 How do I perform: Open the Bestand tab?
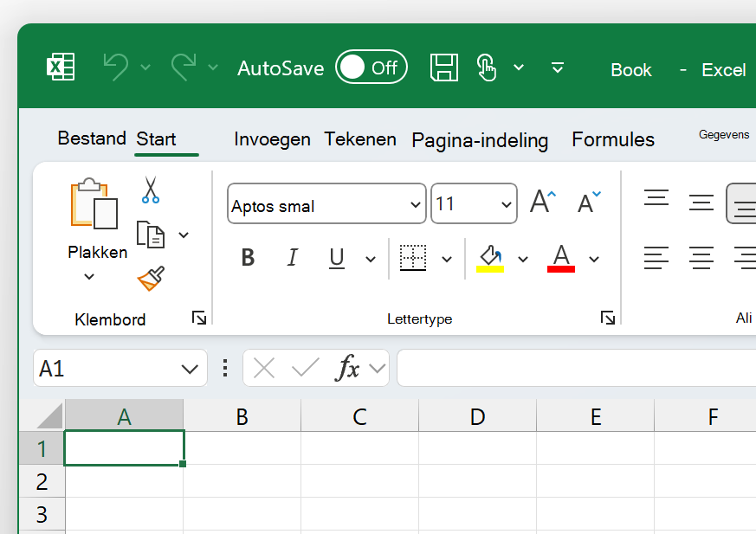click(92, 138)
